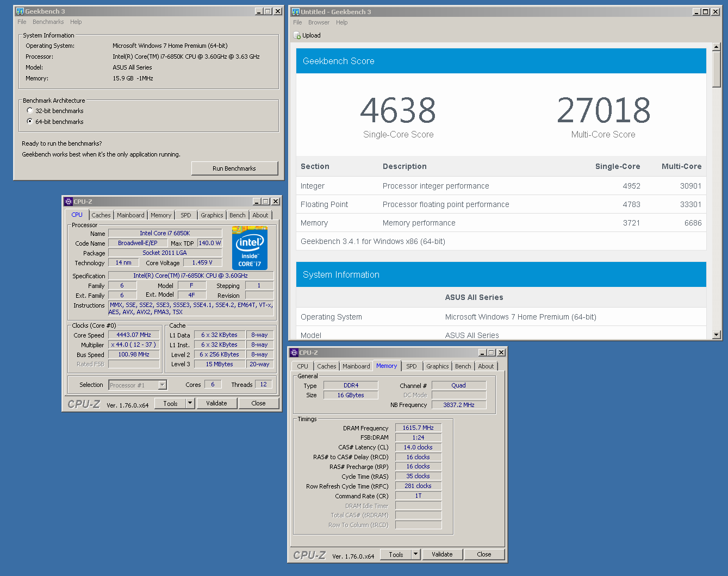Image resolution: width=728 pixels, height=576 pixels.
Task: Click the Bus Speed value 100.98 MHz
Action: 134,354
